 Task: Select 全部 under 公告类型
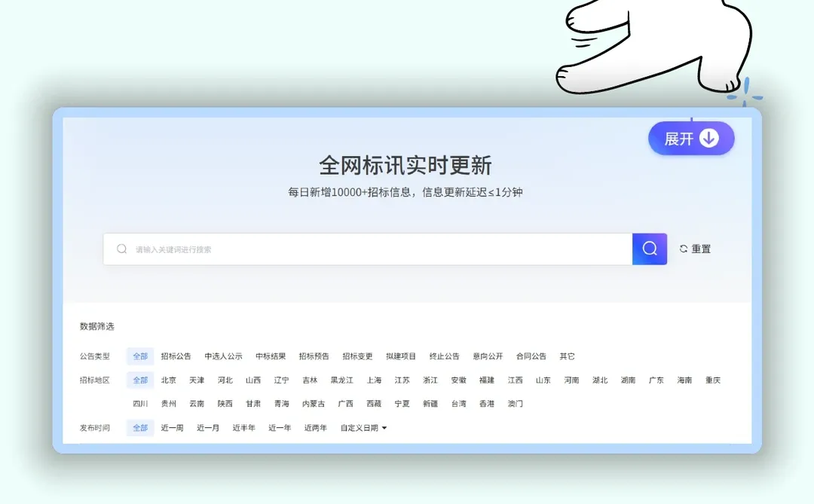point(139,356)
